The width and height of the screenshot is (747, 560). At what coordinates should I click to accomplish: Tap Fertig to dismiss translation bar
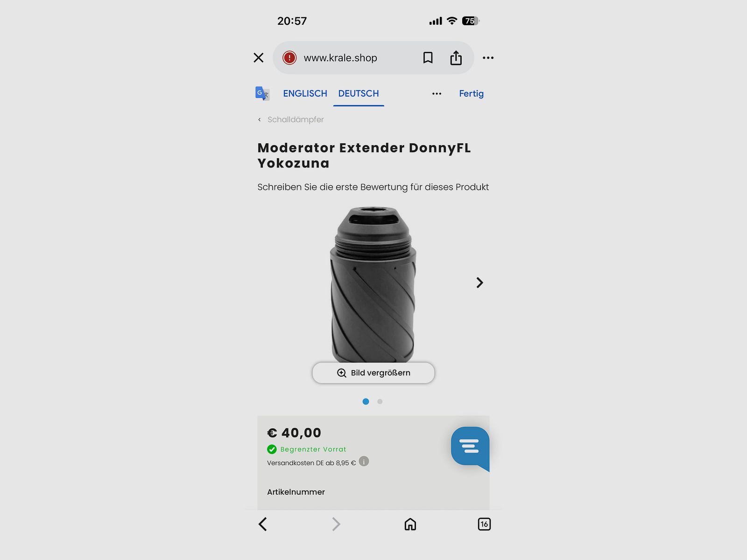(471, 93)
